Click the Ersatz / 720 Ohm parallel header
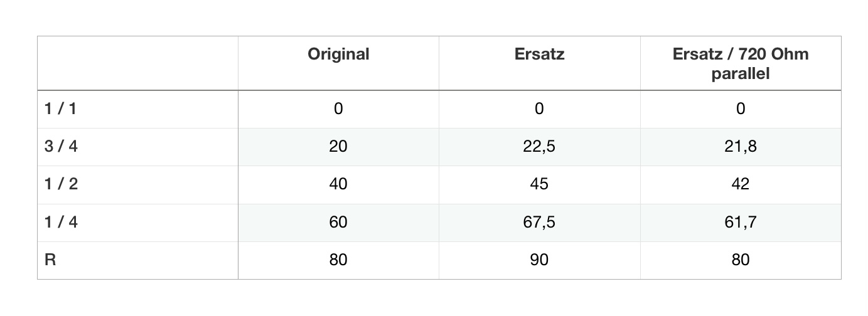 tap(741, 64)
